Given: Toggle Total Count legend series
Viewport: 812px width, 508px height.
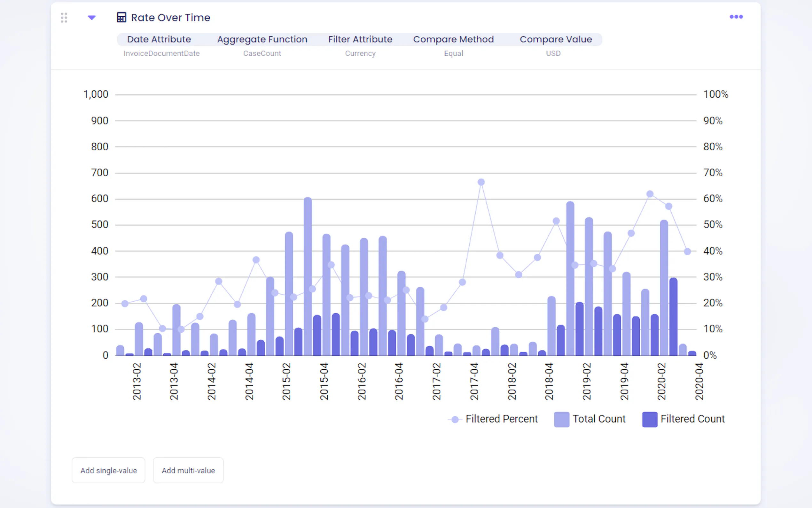Looking at the screenshot, I should [x=598, y=419].
